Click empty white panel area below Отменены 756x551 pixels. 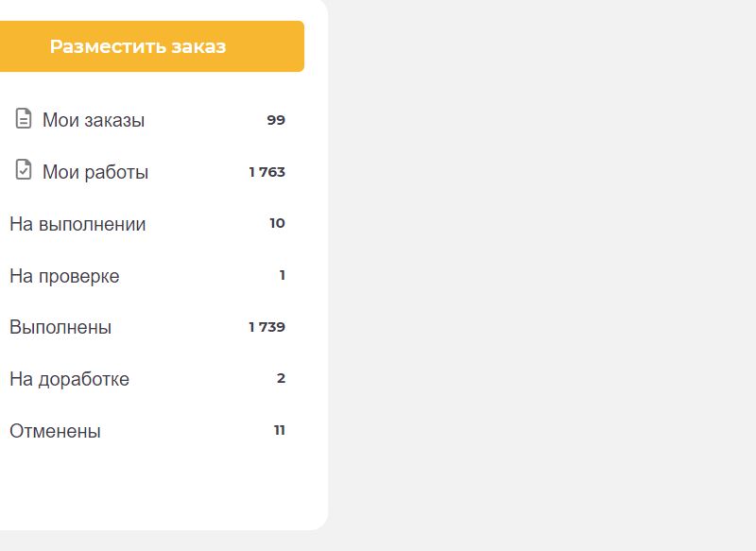[161, 487]
